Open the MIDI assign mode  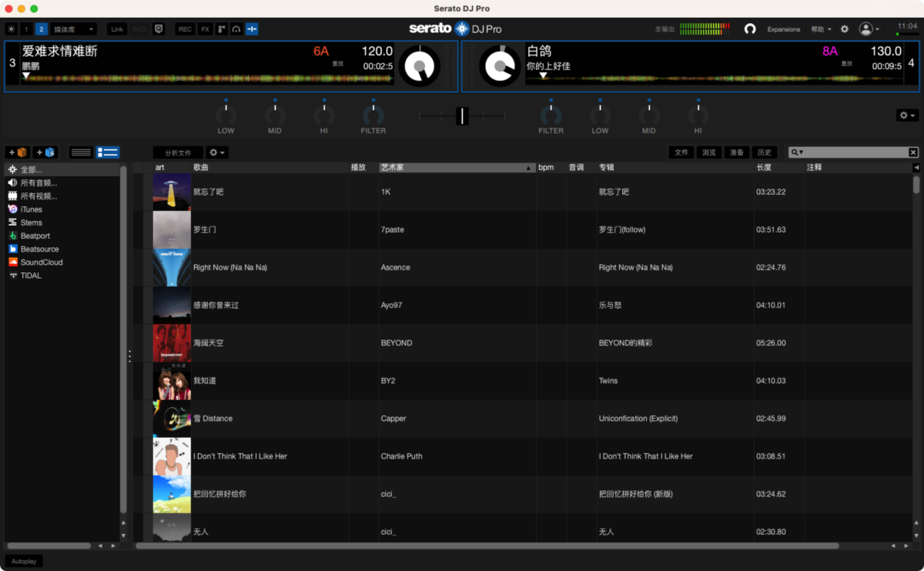(x=139, y=29)
